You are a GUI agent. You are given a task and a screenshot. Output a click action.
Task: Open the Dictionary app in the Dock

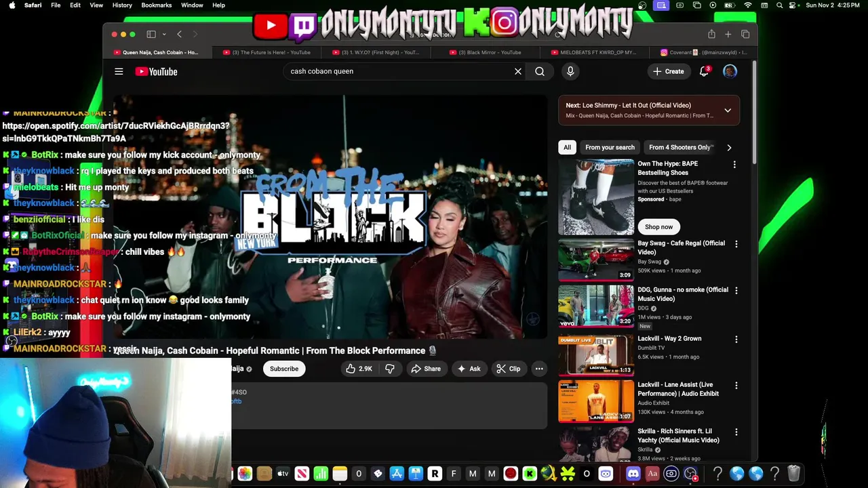(652, 474)
